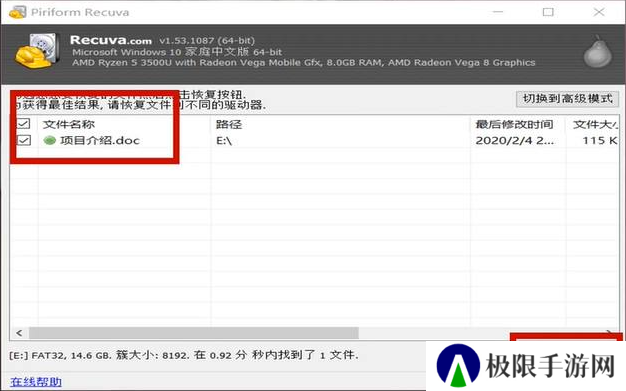This screenshot has width=626, height=391.
Task: Sort by 文件名称 column header
Action: (x=69, y=124)
